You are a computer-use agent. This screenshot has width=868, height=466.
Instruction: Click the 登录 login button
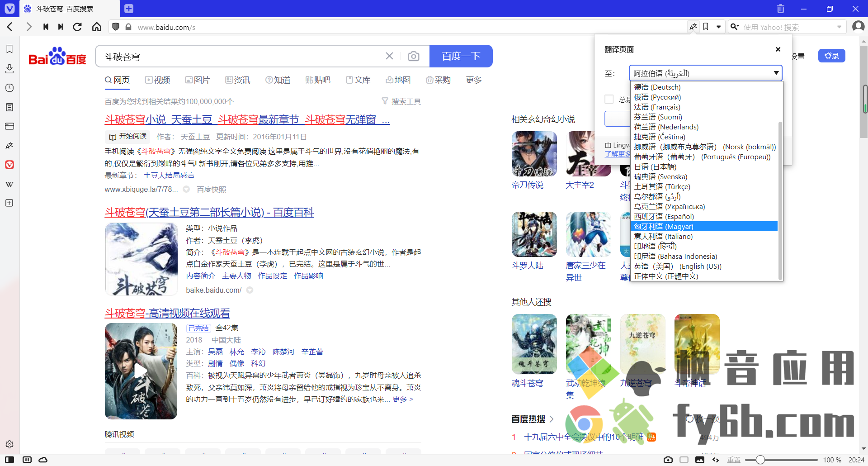click(831, 56)
